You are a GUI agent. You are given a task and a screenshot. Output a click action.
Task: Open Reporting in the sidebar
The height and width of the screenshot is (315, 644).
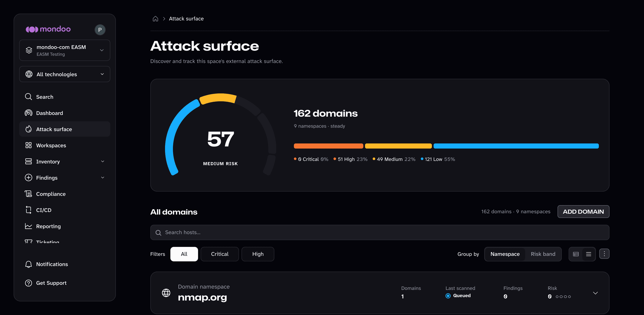(x=65, y=226)
